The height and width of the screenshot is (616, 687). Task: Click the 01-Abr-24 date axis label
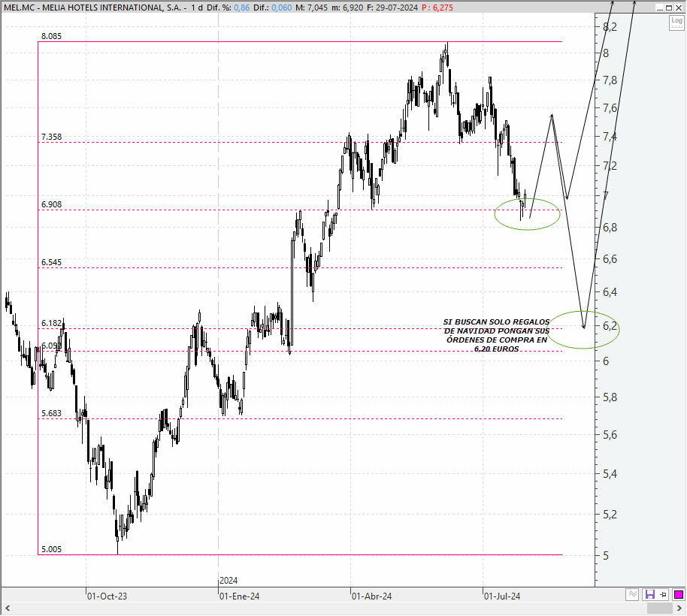(371, 596)
